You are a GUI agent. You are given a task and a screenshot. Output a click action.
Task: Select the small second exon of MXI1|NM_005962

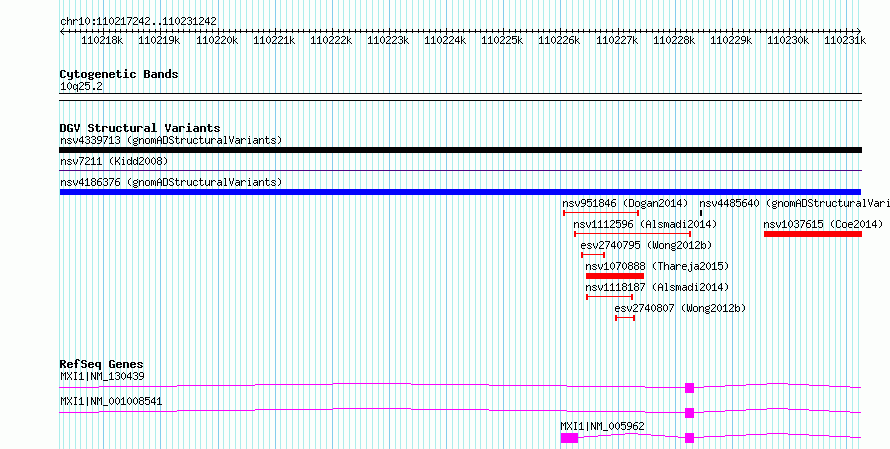pyautogui.click(x=690, y=438)
